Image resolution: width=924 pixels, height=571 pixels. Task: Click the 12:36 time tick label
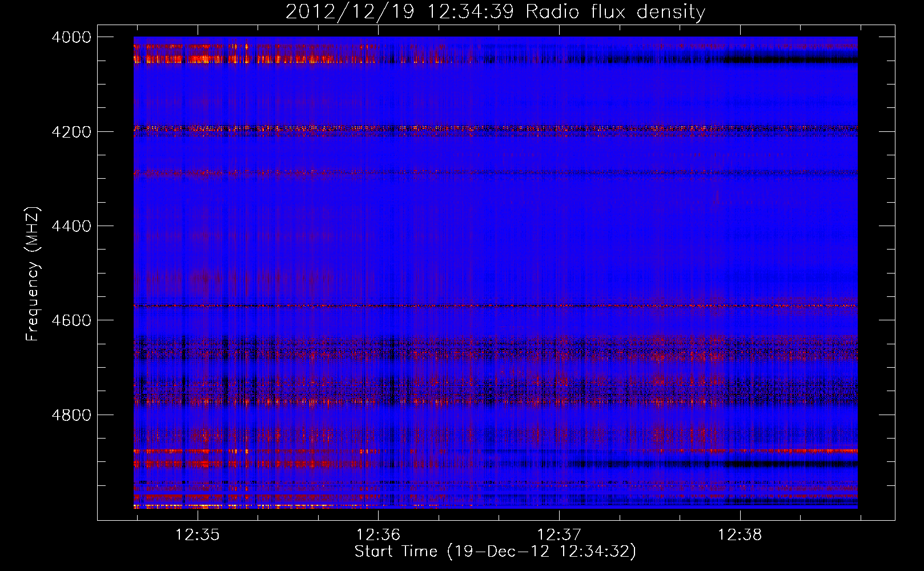(x=378, y=535)
